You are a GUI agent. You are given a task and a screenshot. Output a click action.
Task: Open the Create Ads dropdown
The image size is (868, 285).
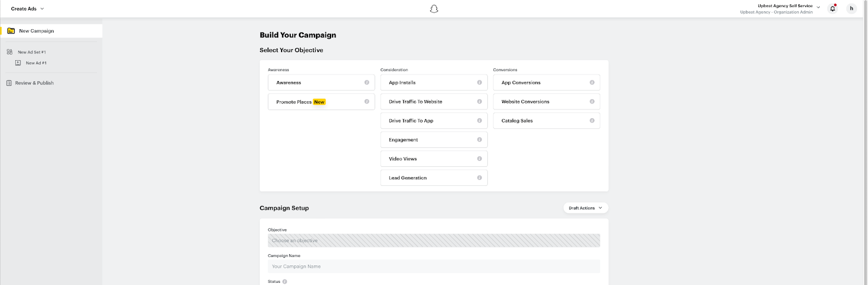click(x=27, y=9)
